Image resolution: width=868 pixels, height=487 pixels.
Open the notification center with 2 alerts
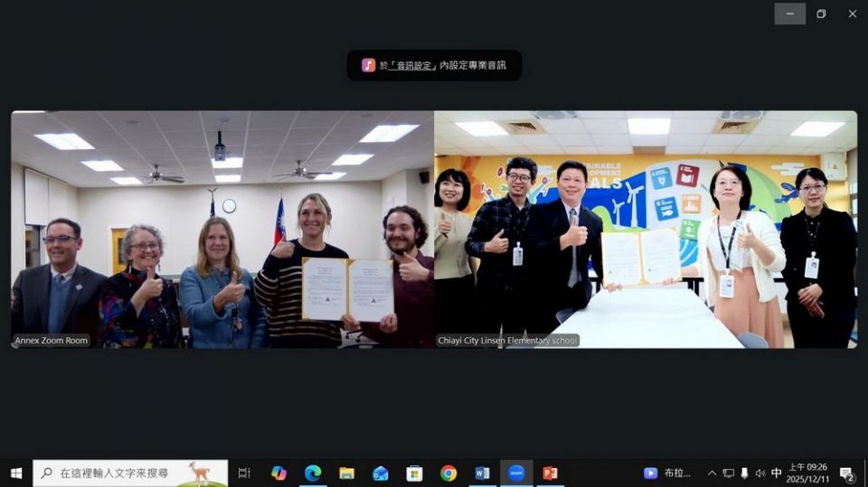pyautogui.click(x=847, y=473)
